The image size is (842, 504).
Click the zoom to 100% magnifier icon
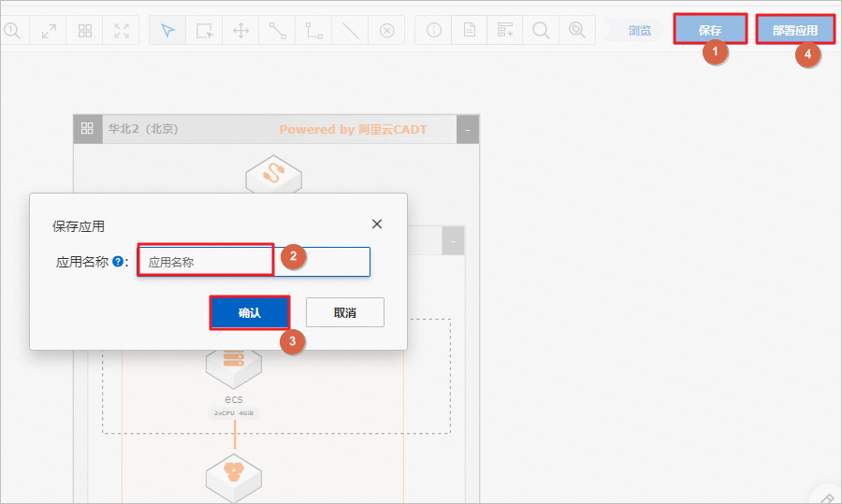coord(12,30)
